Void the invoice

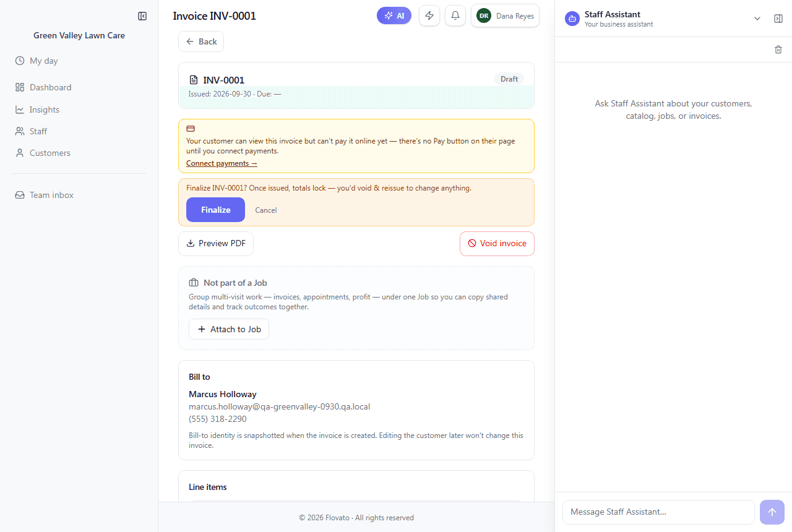click(x=497, y=243)
